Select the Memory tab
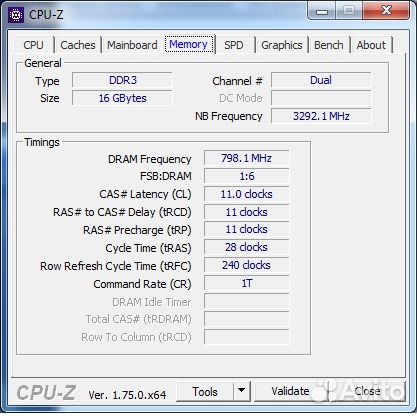417x416 pixels. (x=189, y=44)
